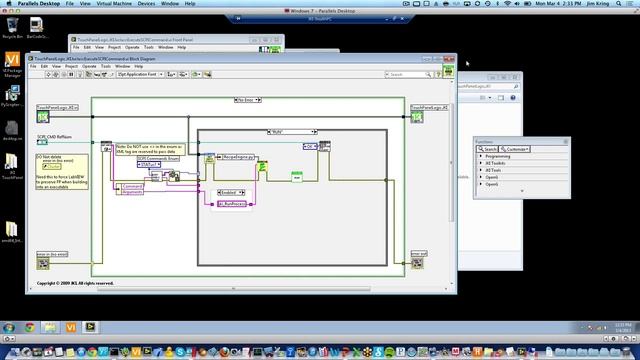
Task: Click the previous-case arrow on No Error selector
Action: [x=236, y=100]
